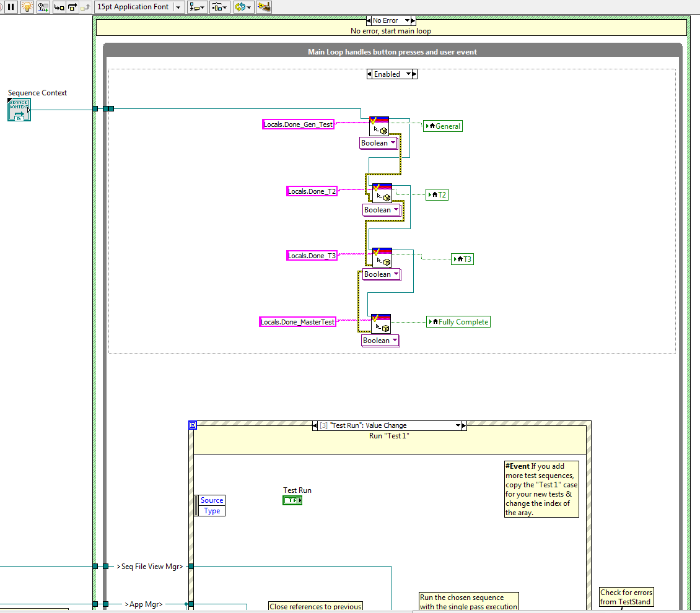Open Boolean selector under Done_T2 node

click(x=381, y=210)
